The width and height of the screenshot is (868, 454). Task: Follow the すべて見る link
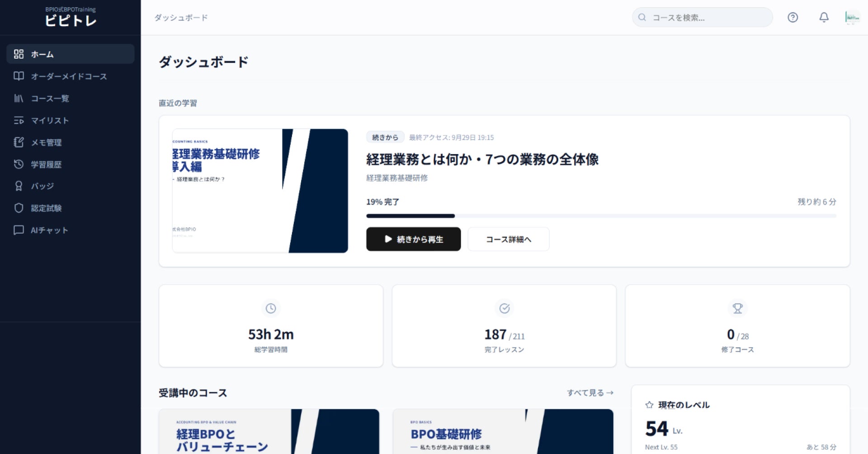point(590,393)
